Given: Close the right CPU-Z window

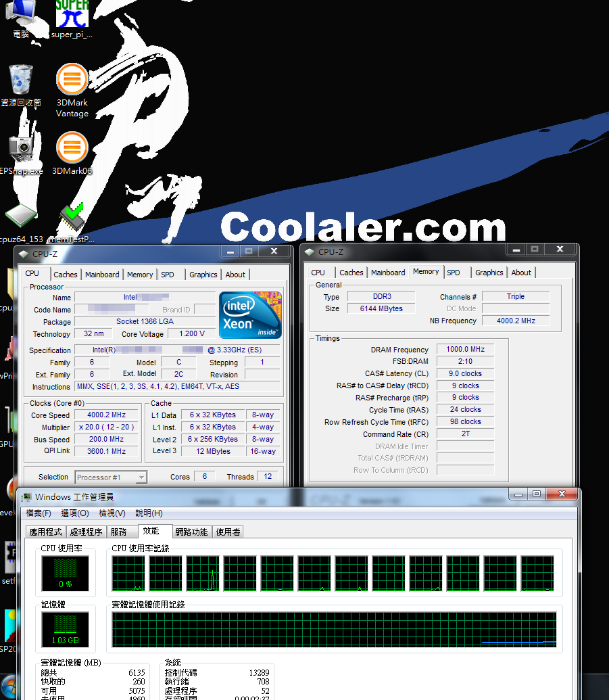Looking at the screenshot, I should (560, 250).
